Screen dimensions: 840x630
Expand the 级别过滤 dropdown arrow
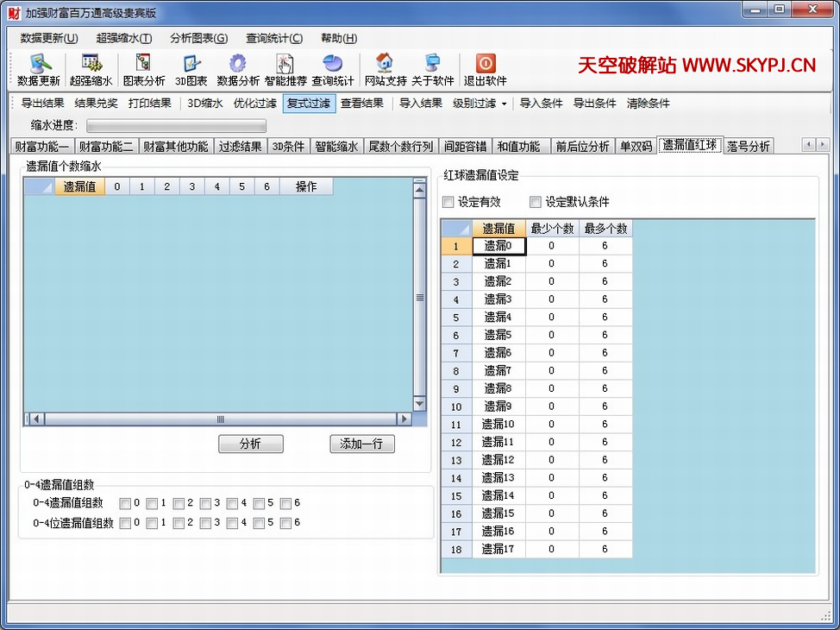pos(505,104)
